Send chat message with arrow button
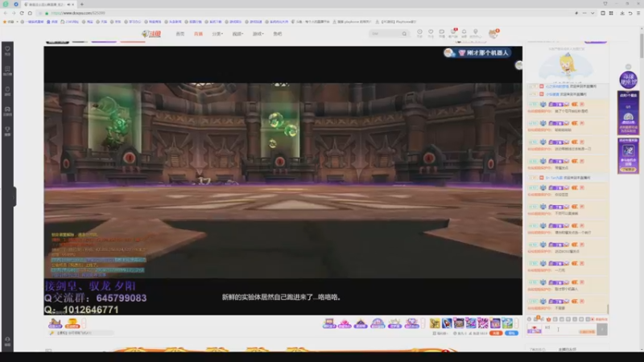This screenshot has height=362, width=644. 602,329
